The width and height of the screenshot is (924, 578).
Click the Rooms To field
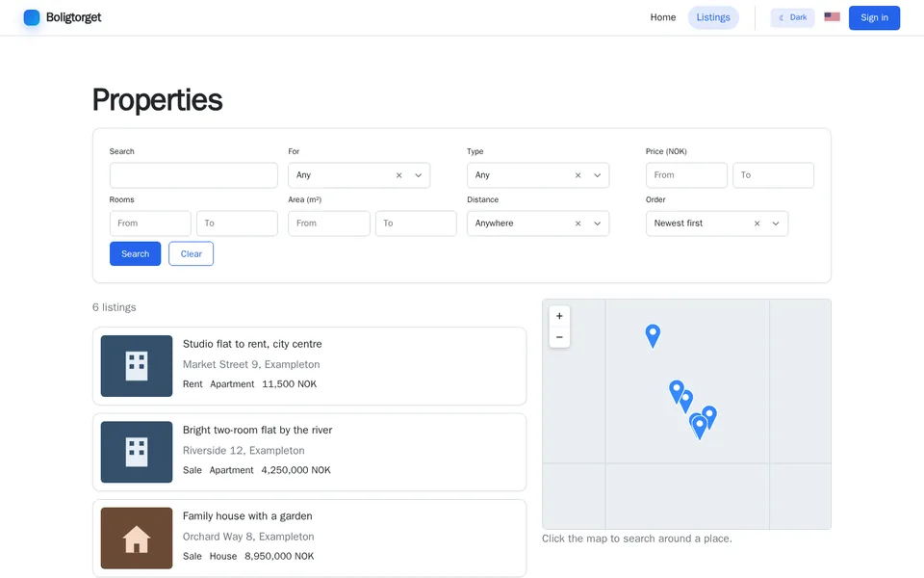[237, 223]
